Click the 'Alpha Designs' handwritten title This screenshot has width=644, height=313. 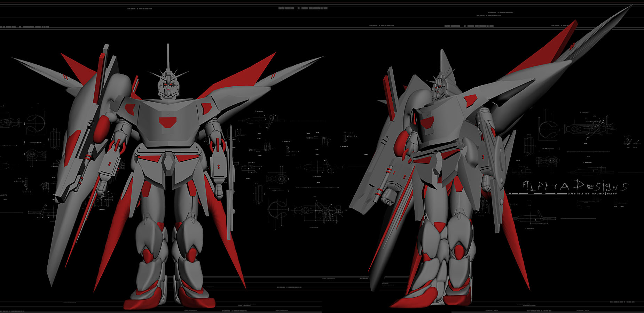[576, 185]
